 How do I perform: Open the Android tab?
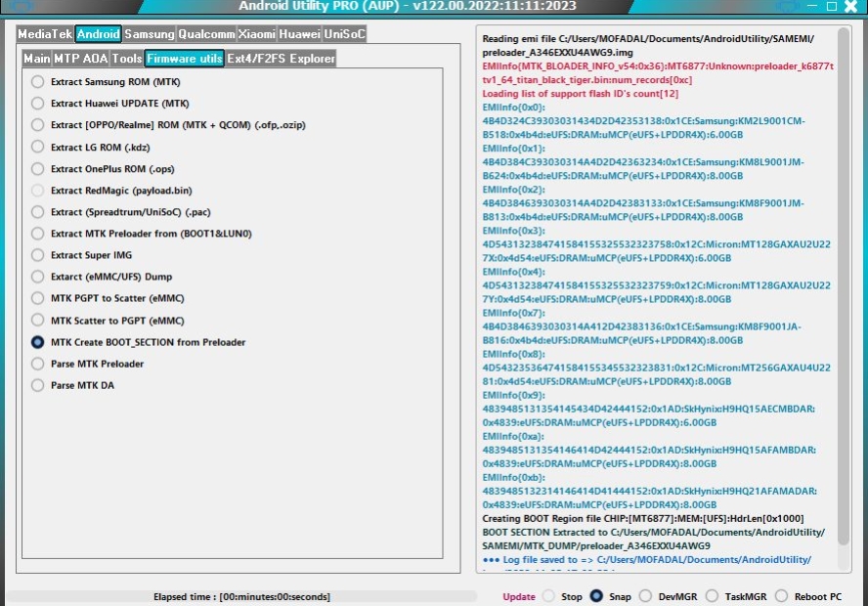coord(98,34)
